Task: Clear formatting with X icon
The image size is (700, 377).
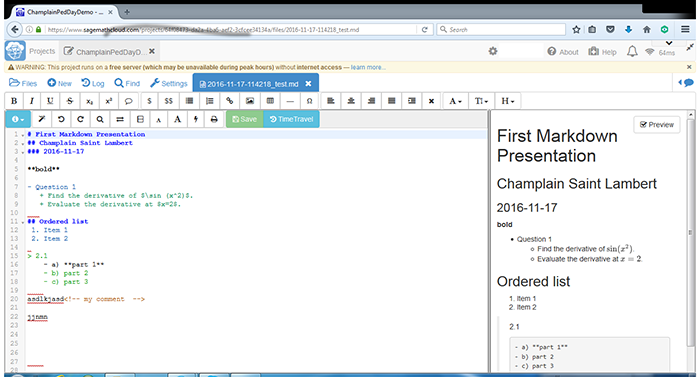Action: pos(431,101)
